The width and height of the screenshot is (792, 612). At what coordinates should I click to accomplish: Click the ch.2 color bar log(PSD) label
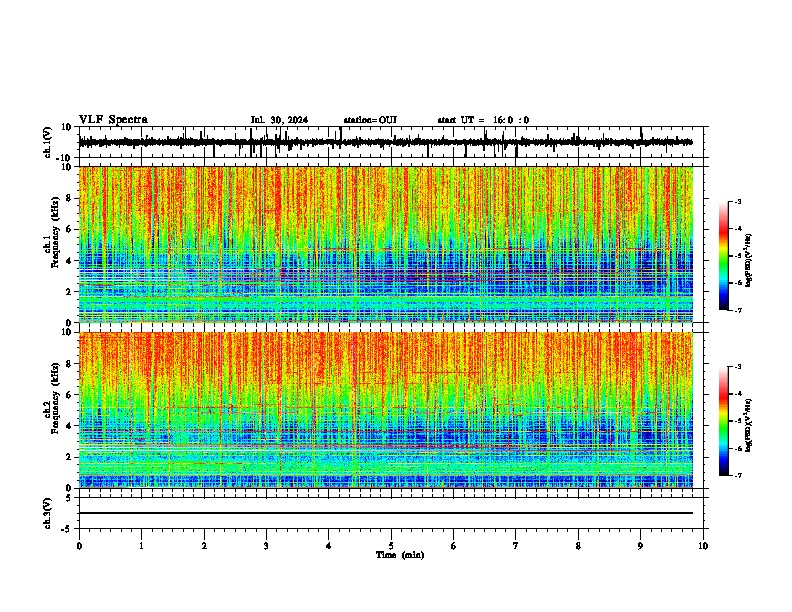pyautogui.click(x=749, y=426)
